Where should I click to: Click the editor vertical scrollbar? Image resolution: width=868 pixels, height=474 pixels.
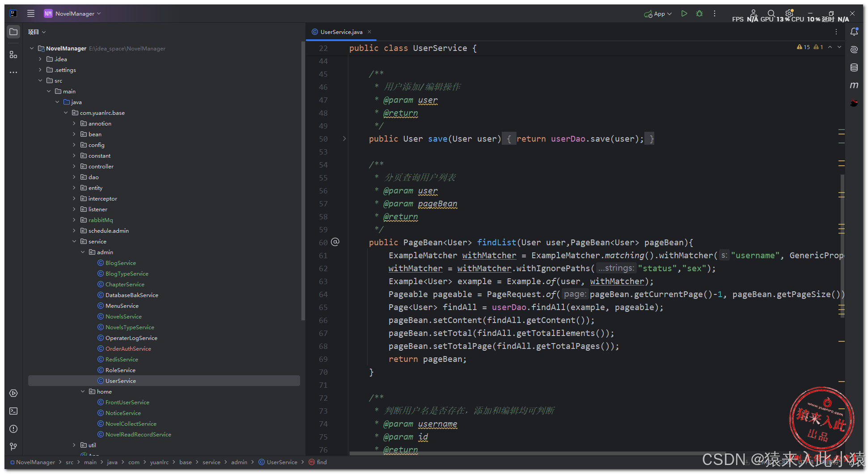tap(843, 246)
